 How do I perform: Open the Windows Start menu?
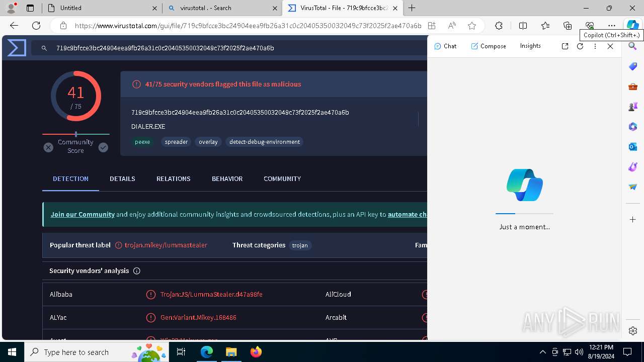[12, 352]
